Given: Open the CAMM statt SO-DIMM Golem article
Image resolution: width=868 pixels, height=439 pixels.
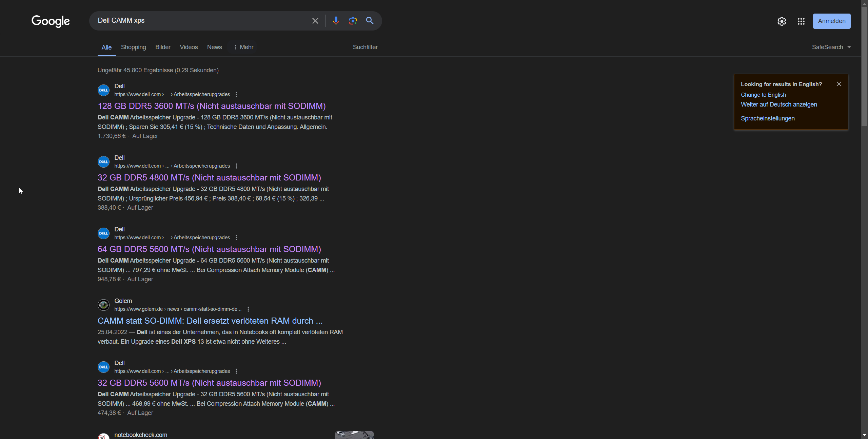Looking at the screenshot, I should coord(210,321).
